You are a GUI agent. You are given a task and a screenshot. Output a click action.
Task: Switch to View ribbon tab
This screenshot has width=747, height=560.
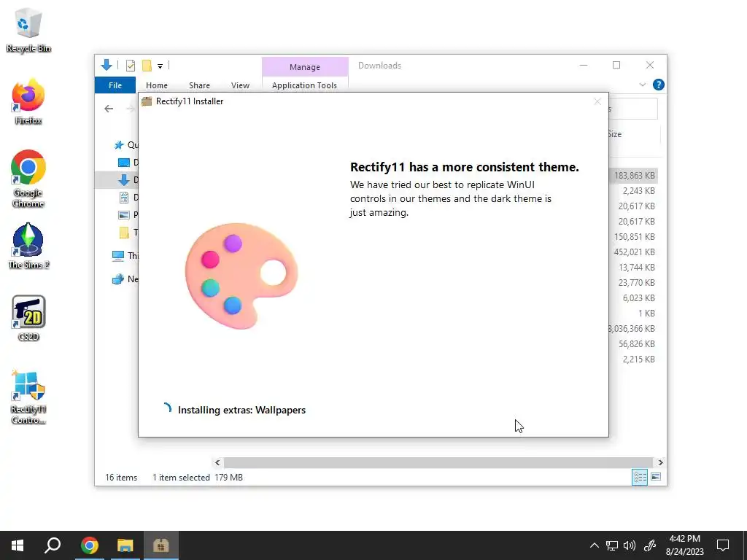(240, 85)
